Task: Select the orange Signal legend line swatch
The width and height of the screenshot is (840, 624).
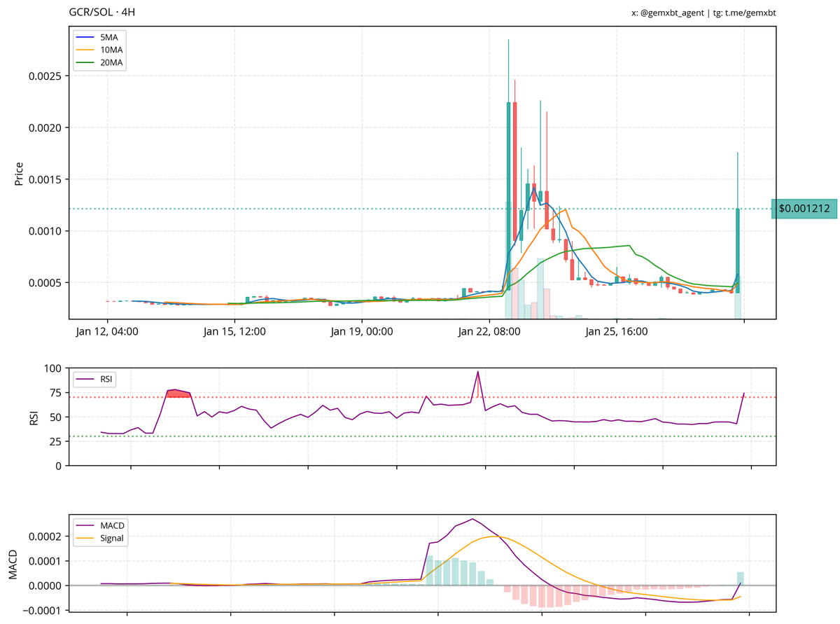Action: pyautogui.click(x=85, y=538)
